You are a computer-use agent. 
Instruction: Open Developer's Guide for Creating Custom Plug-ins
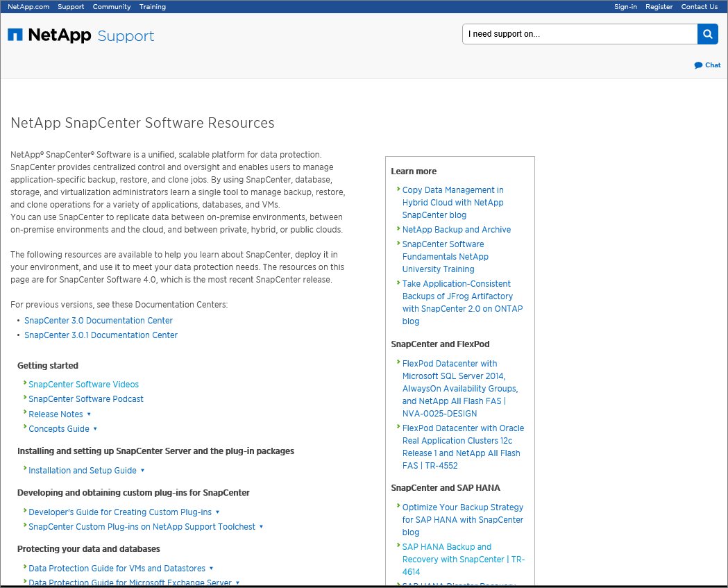tap(120, 512)
